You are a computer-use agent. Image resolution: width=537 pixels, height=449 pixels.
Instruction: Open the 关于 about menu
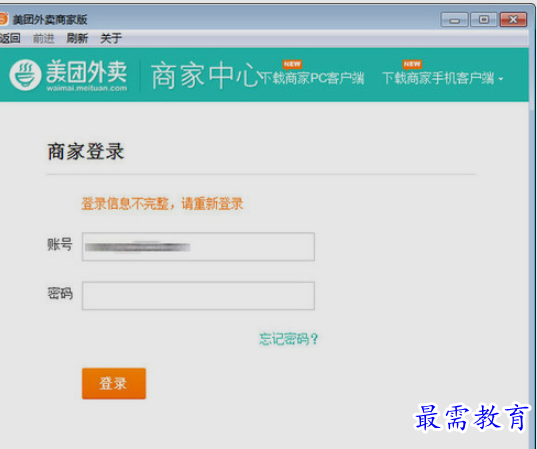tap(111, 38)
